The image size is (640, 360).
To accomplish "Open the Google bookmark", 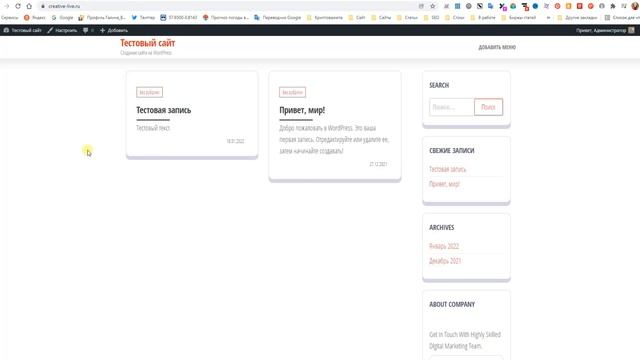I will pyautogui.click(x=62, y=18).
